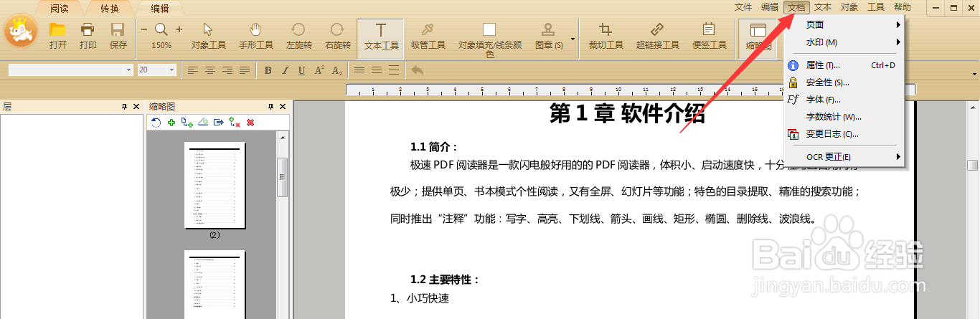The height and width of the screenshot is (319, 980).
Task: Choose 变更日志 (C)... menu entry
Action: [x=844, y=134]
